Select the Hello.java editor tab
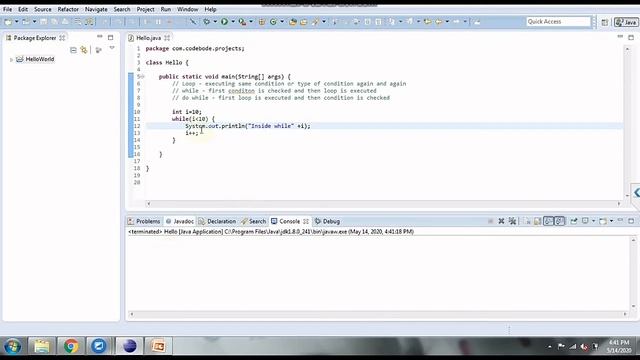 [149, 38]
